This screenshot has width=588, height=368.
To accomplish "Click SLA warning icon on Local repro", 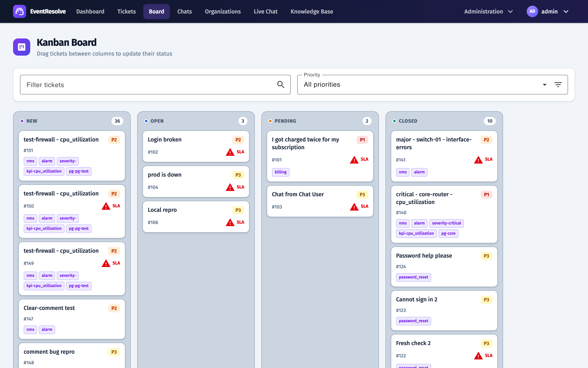I will coord(230,222).
